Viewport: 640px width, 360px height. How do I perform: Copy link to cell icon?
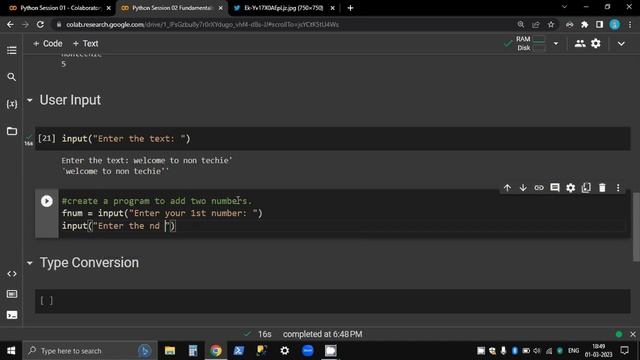tap(539, 188)
